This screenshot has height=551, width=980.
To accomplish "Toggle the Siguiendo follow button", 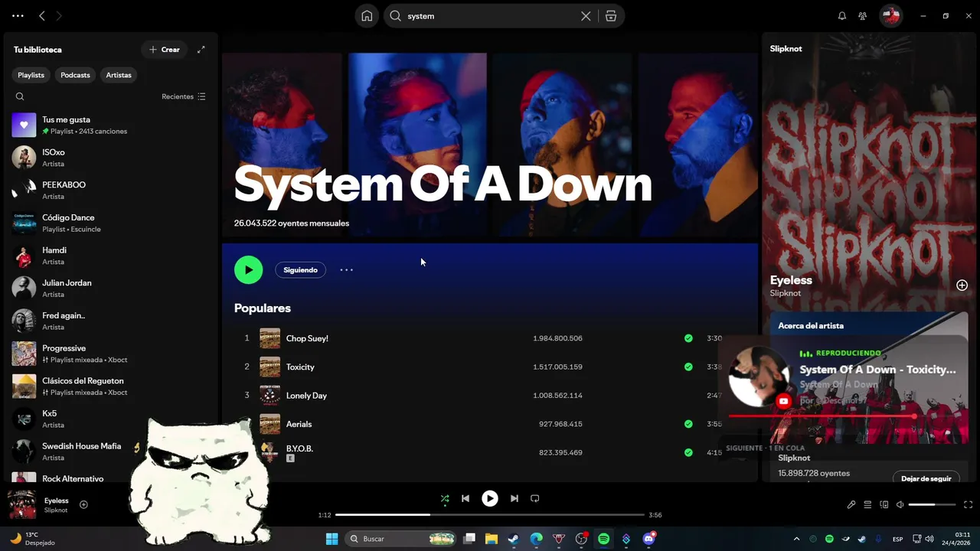I will click(300, 269).
